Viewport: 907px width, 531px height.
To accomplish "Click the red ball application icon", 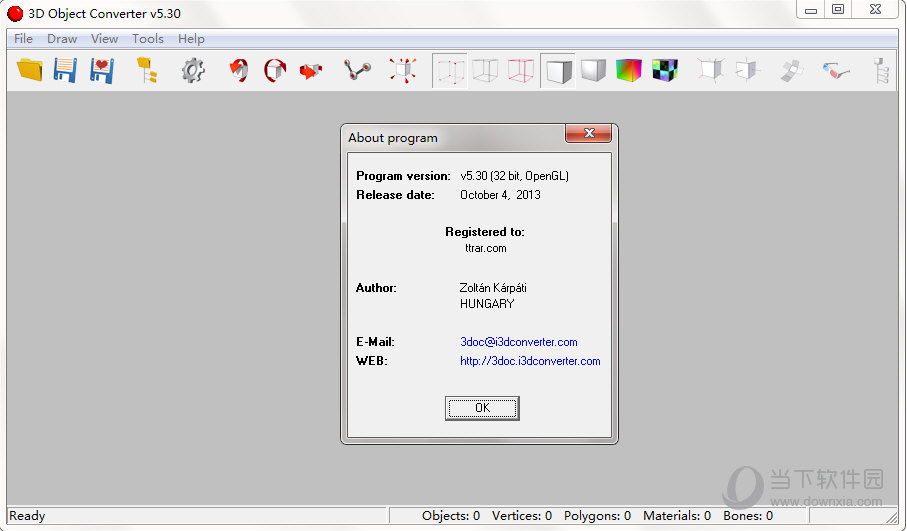I will pos(15,13).
